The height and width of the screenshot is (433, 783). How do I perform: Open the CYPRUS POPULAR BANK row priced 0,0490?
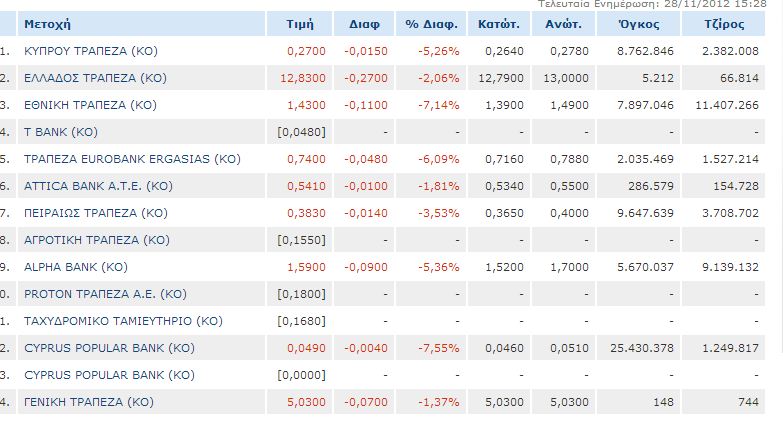coord(109,348)
